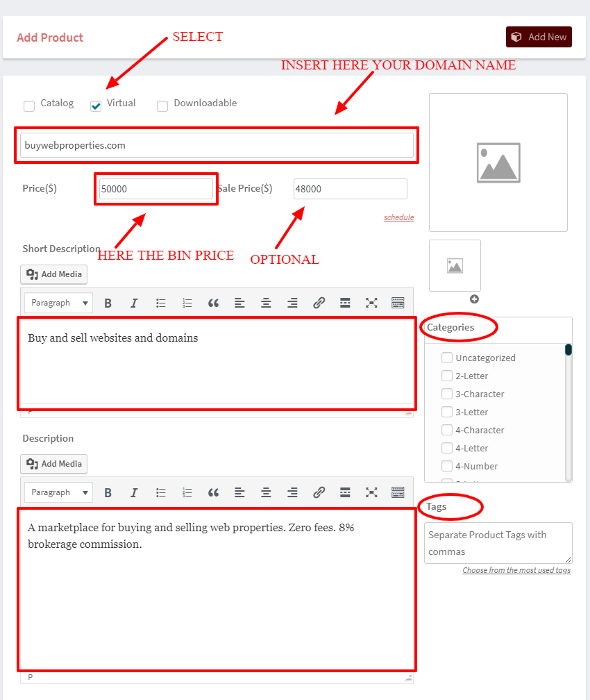Uncheck the Virtual checkbox
This screenshot has height=700, width=590.
[96, 106]
